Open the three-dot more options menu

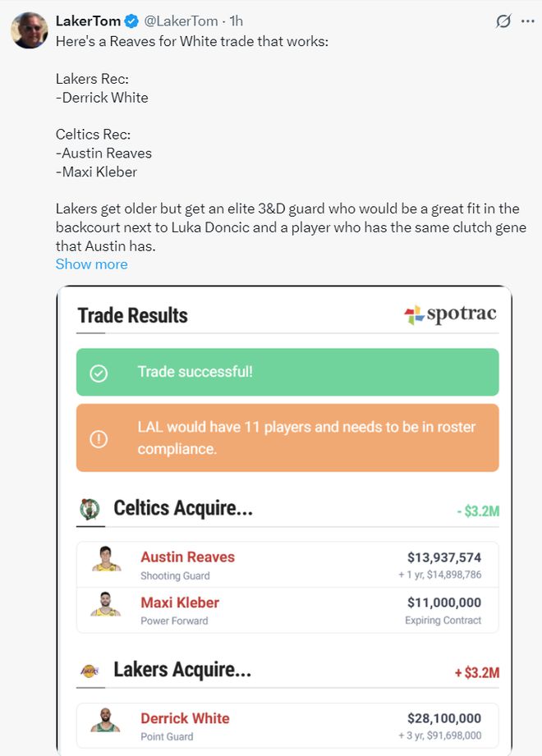[527, 21]
